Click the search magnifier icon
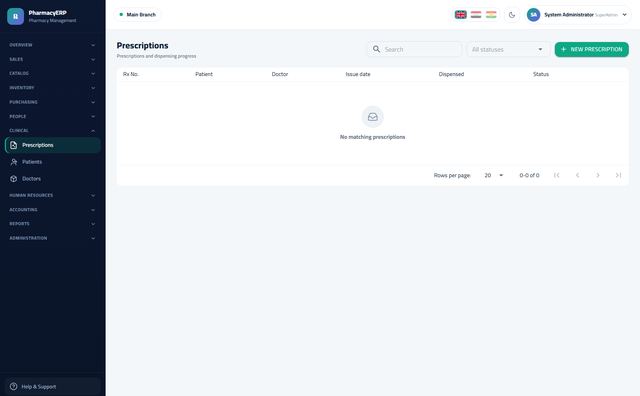The image size is (640, 396). (x=376, y=49)
